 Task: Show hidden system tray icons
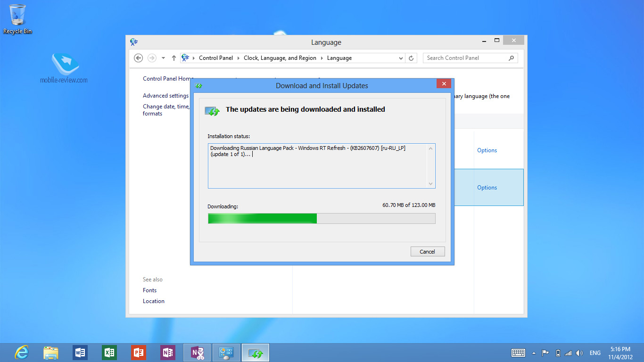(534, 353)
